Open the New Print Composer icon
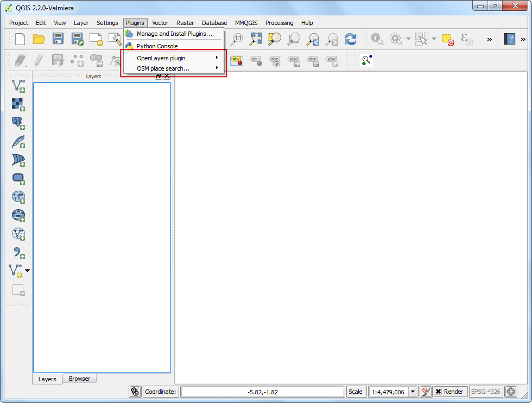The image size is (532, 403). (96, 39)
